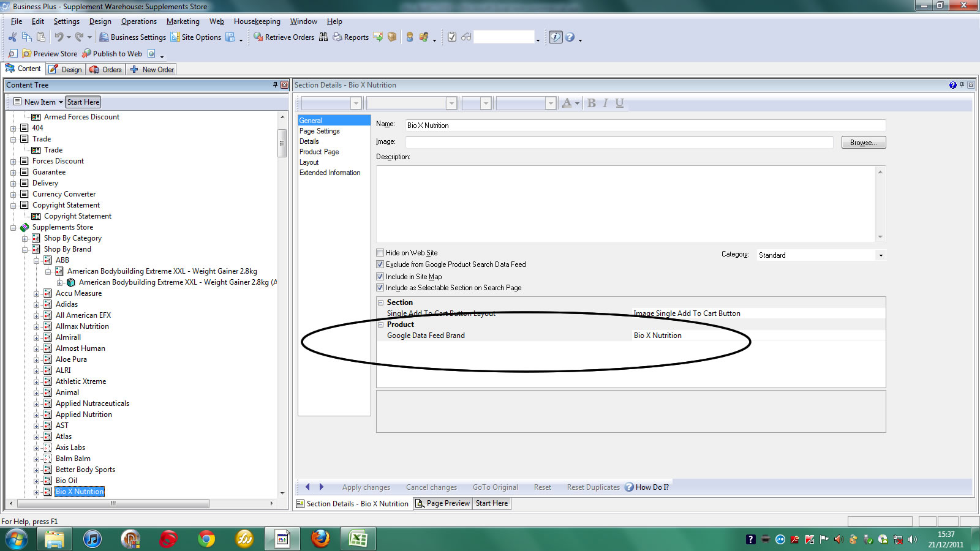Switch to the Orders tab
Viewport: 980px width, 551px height.
coord(106,70)
